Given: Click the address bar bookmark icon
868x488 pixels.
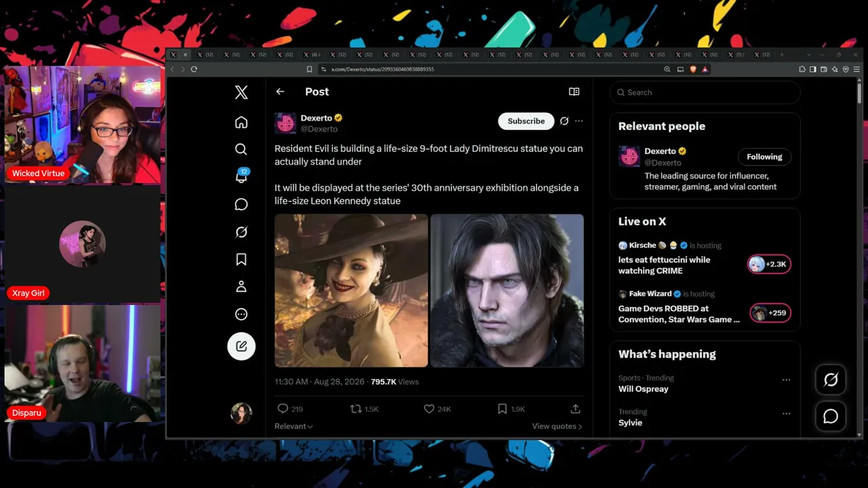Looking at the screenshot, I should (309, 69).
